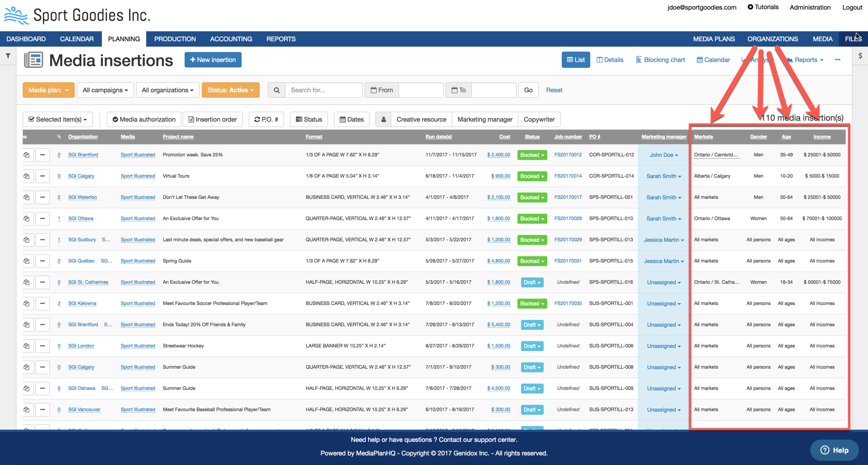Click the person icon beside Creative resource
The height and width of the screenshot is (465, 868).
[383, 119]
